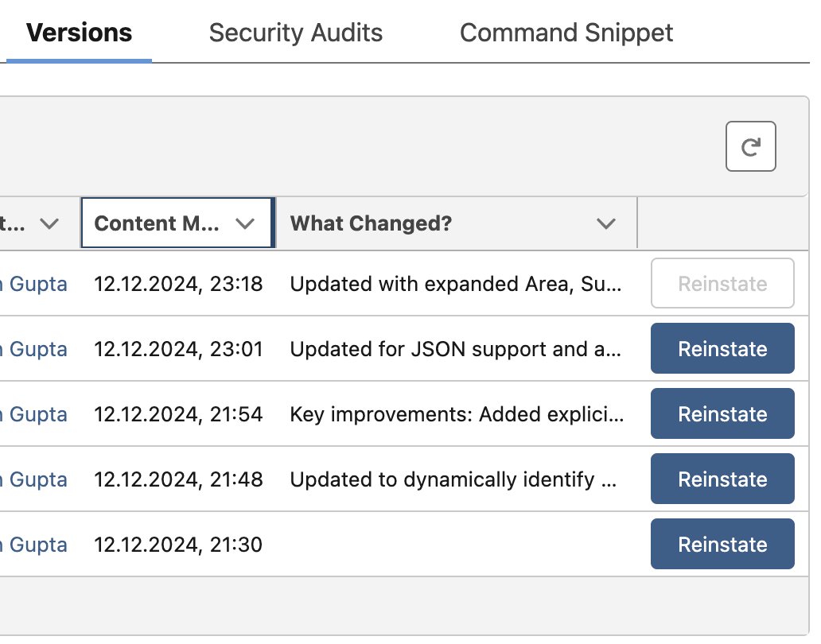Expand the Content Modified column dropdown
This screenshot has width=821, height=644.
point(245,223)
